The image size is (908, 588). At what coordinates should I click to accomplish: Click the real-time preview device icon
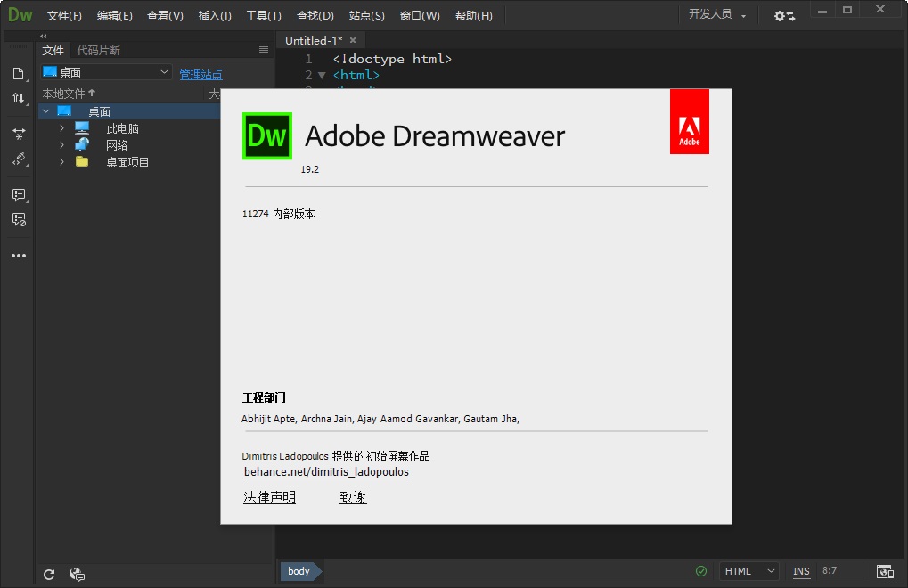point(885,571)
